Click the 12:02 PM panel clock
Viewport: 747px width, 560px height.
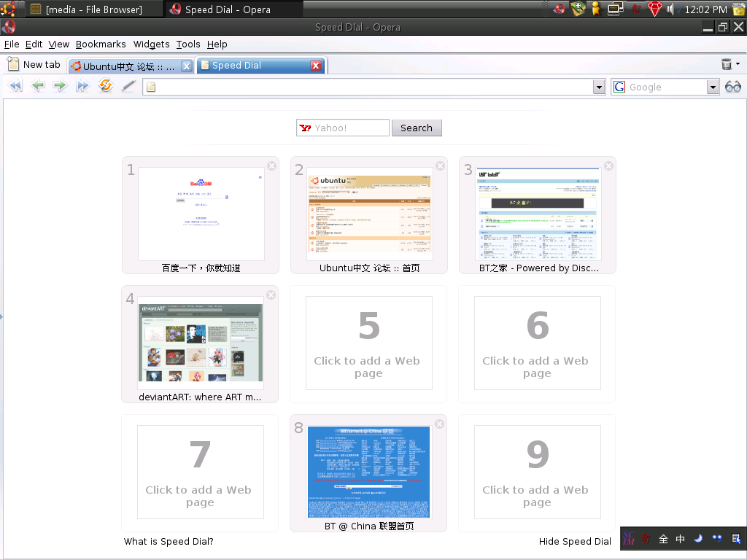[705, 9]
